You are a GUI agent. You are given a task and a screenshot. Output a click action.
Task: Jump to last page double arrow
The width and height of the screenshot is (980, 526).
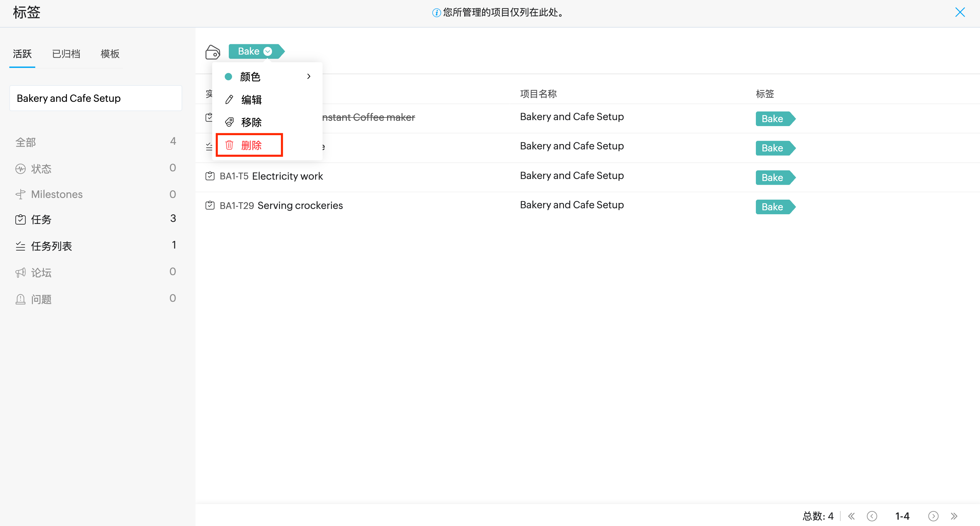954,516
